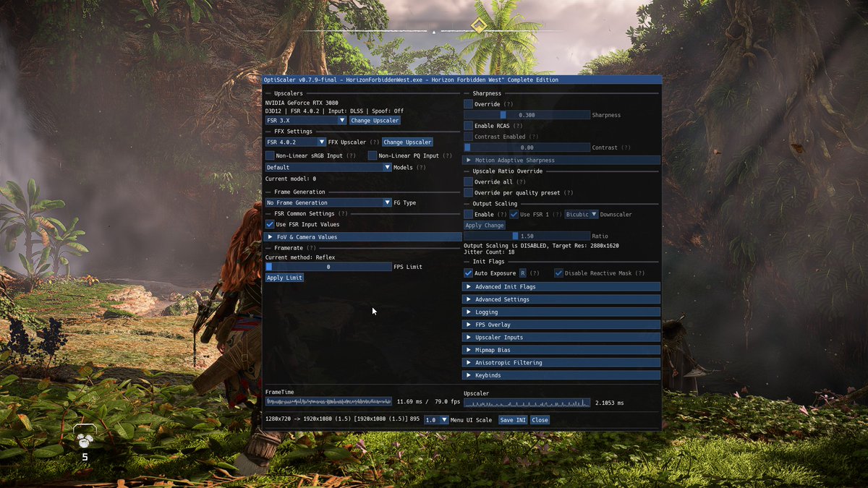
Task: Click the help (?) icon next to Override all
Action: (522, 181)
